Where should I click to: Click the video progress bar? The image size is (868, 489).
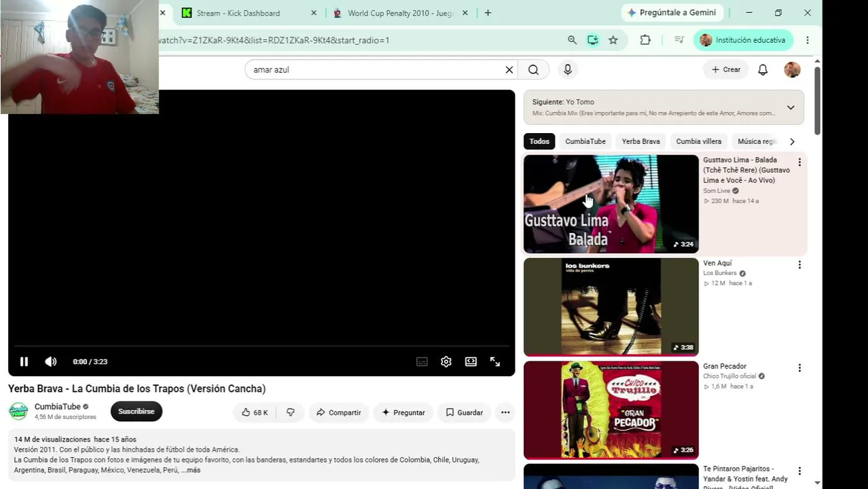click(x=261, y=347)
